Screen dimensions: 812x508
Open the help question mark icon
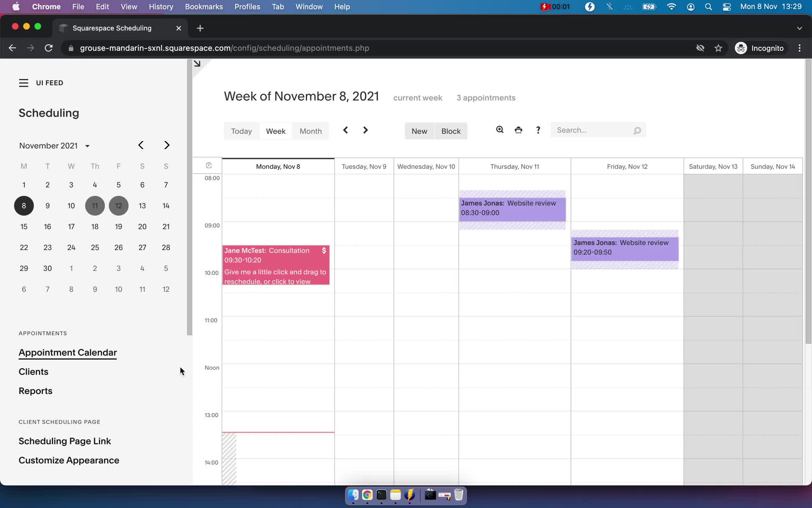[x=538, y=130]
